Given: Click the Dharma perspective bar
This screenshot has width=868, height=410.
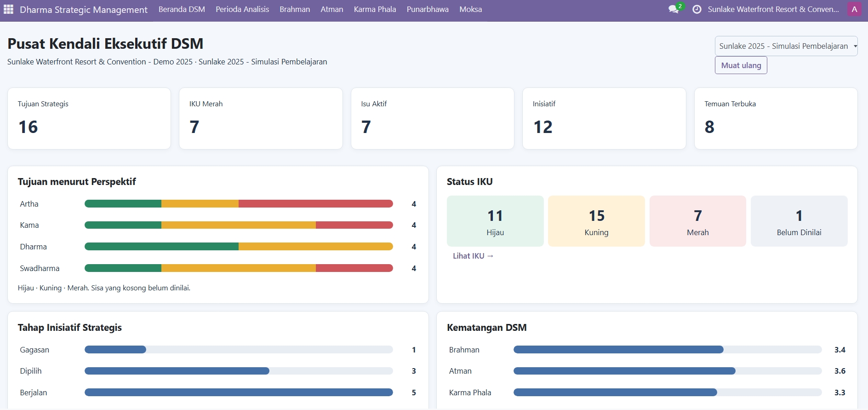Looking at the screenshot, I should [x=239, y=247].
